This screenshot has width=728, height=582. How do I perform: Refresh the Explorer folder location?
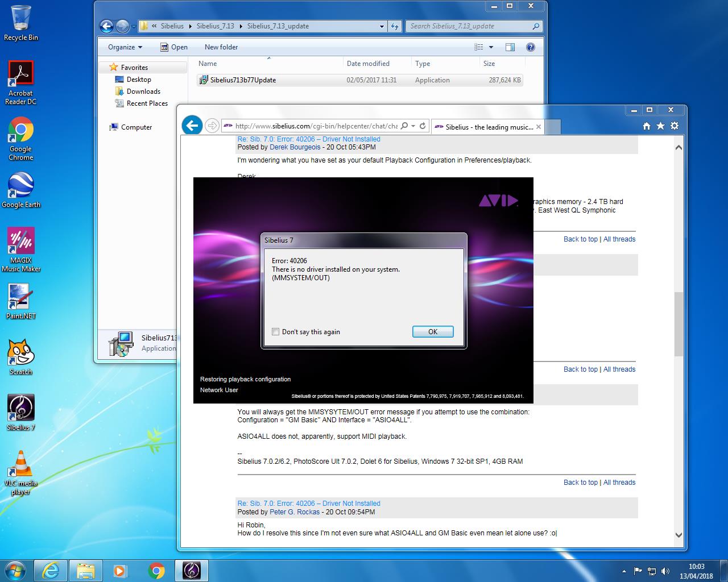tap(395, 26)
